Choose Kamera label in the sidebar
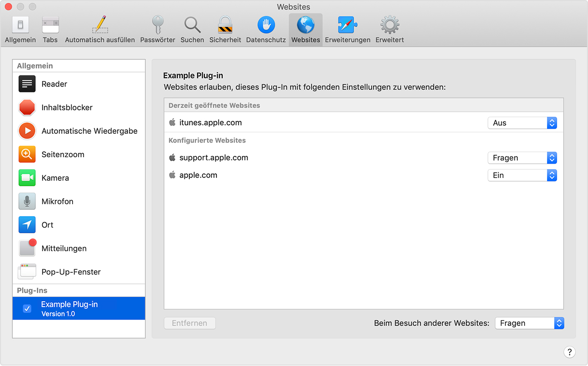This screenshot has width=588, height=366. coord(55,178)
